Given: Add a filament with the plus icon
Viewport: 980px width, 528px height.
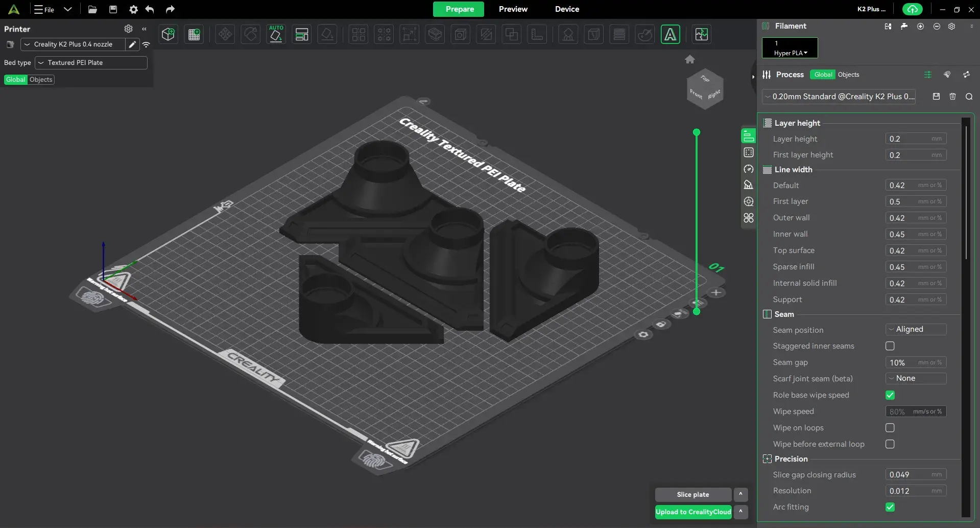Looking at the screenshot, I should click(x=920, y=26).
